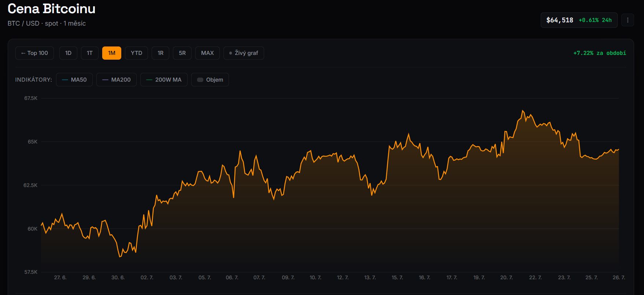
Task: Click the 62.5K y-axis label
Action: [x=30, y=185]
